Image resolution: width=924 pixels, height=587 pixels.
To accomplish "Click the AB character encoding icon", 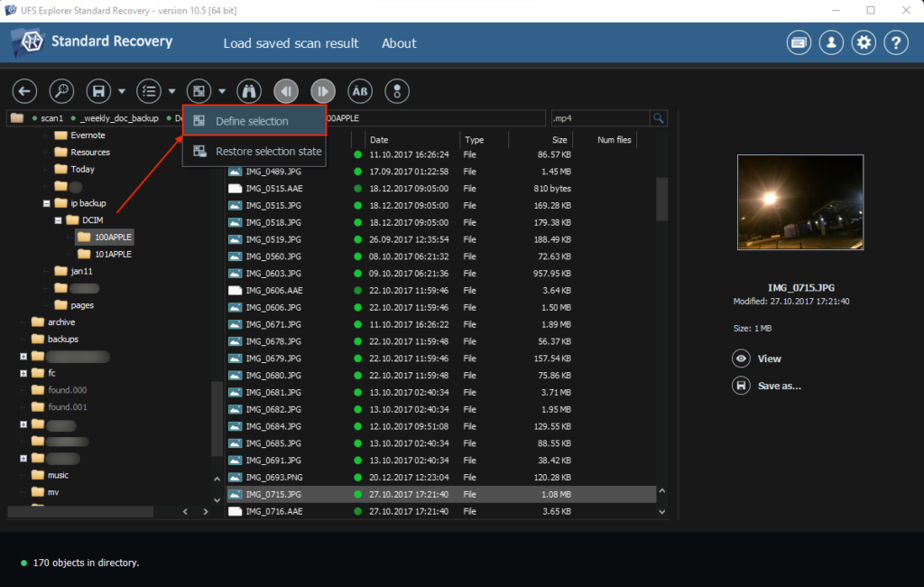I will point(359,91).
